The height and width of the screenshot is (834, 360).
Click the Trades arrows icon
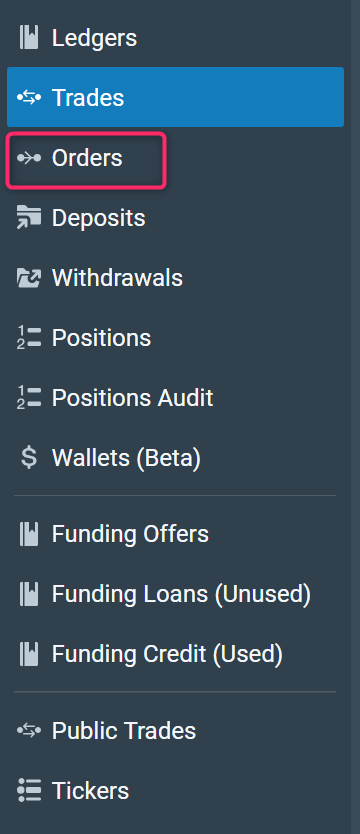29,98
